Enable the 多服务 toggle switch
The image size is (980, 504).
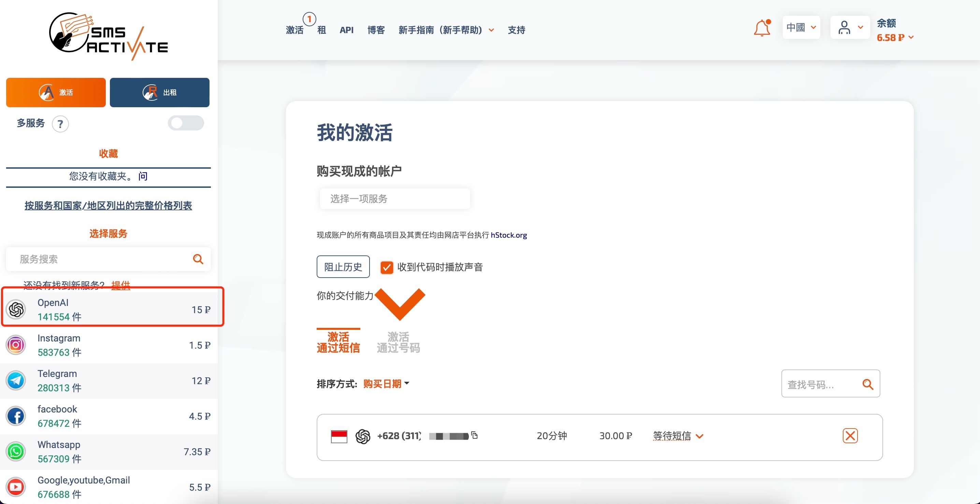point(186,123)
